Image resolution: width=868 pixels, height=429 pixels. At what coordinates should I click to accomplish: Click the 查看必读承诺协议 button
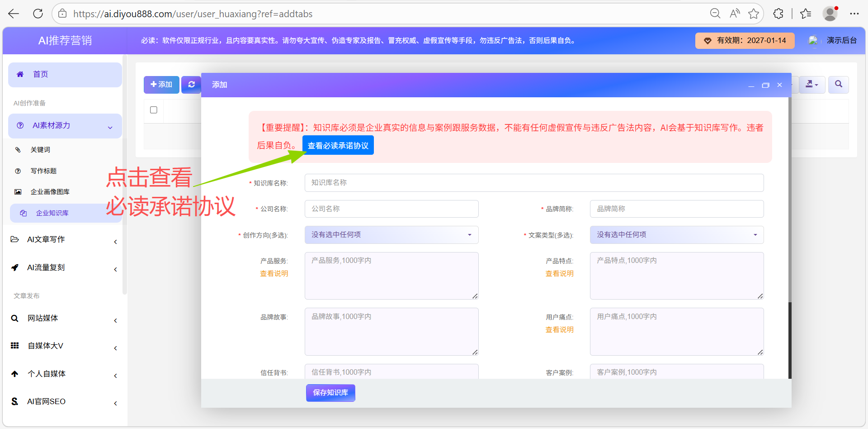(x=338, y=146)
